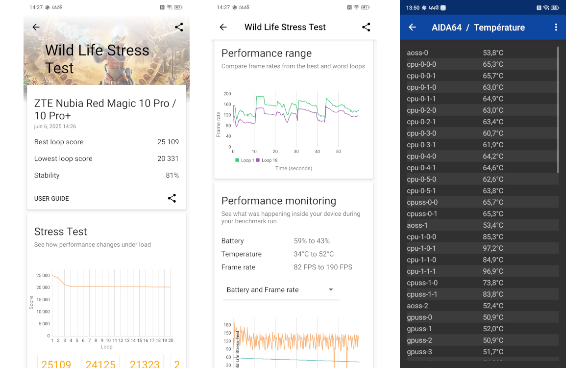The image size is (588, 368).
Task: Select the cpuss-0-0 row
Action: click(482, 202)
